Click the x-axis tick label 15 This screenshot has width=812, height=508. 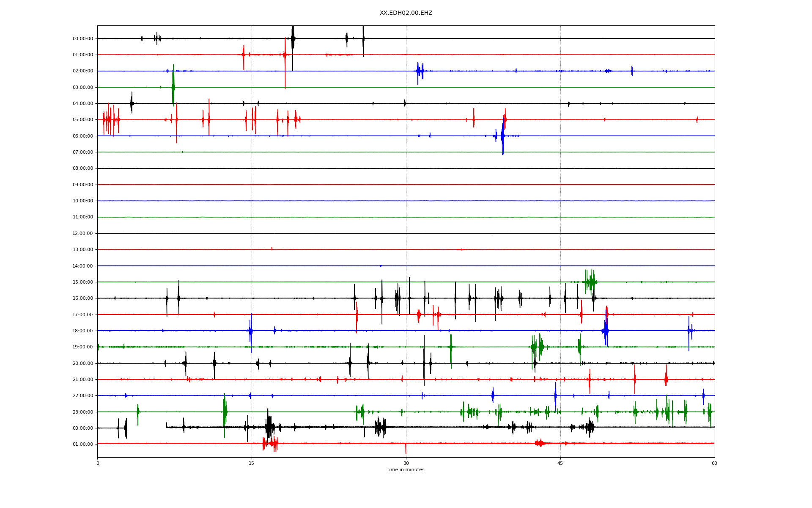coord(252,463)
